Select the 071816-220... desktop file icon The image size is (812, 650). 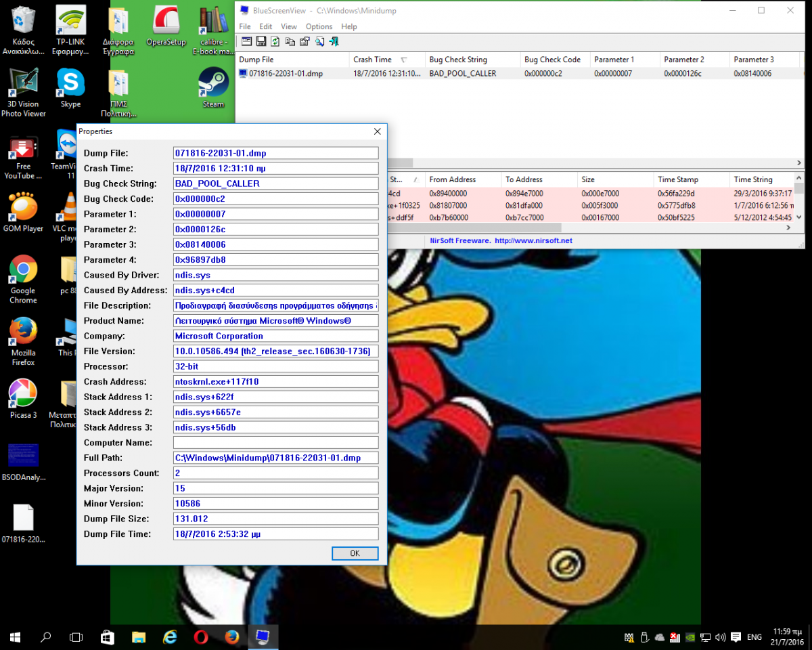(x=24, y=524)
